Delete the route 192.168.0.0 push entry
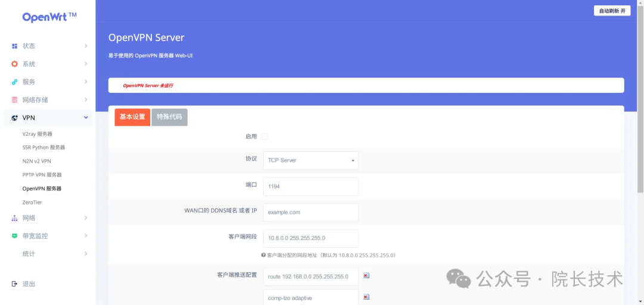The width and height of the screenshot is (644, 305). [x=366, y=276]
